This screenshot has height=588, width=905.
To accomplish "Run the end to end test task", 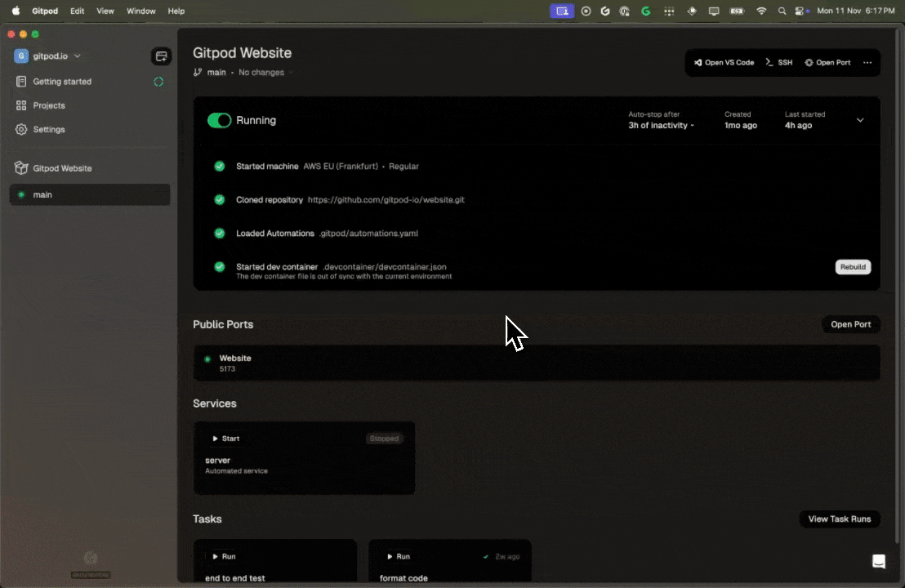I will tap(224, 556).
